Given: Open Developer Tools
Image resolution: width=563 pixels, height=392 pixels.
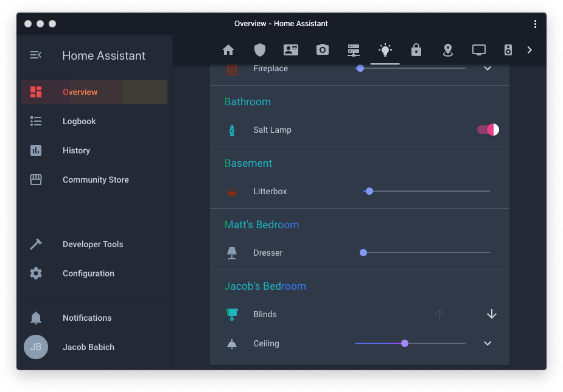Looking at the screenshot, I should [x=94, y=244].
